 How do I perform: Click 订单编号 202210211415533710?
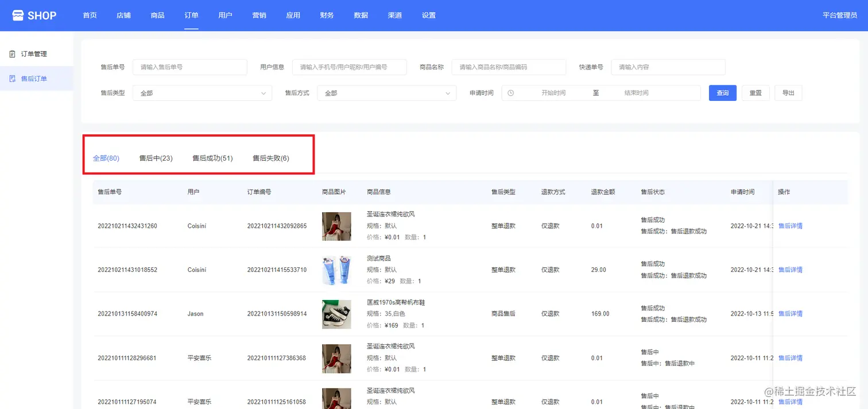(x=277, y=270)
